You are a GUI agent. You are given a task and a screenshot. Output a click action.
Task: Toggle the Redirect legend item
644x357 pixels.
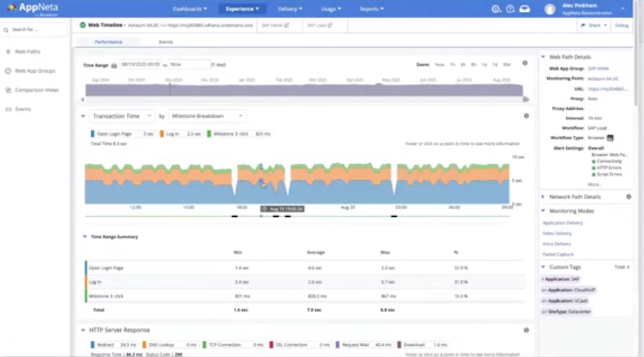pyautogui.click(x=114, y=344)
